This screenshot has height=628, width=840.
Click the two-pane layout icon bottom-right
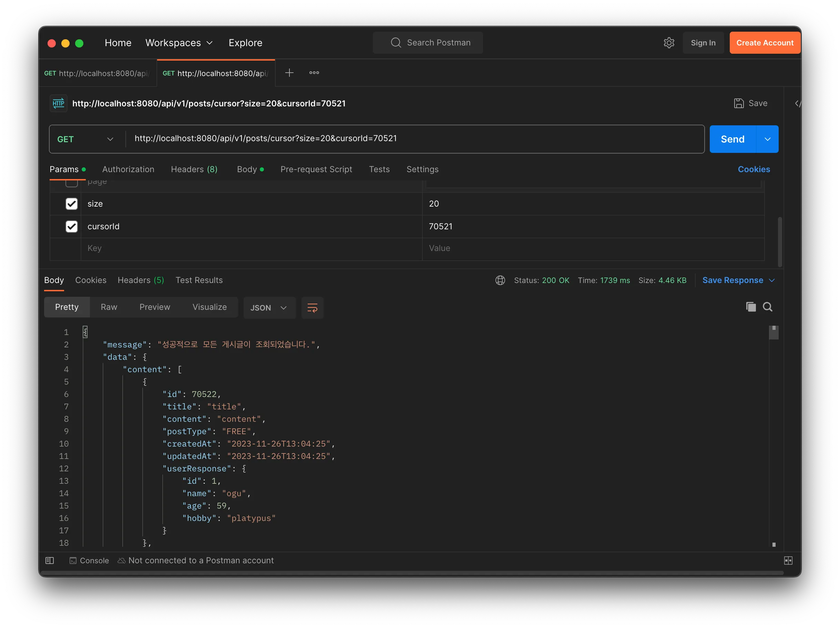pyautogui.click(x=788, y=560)
